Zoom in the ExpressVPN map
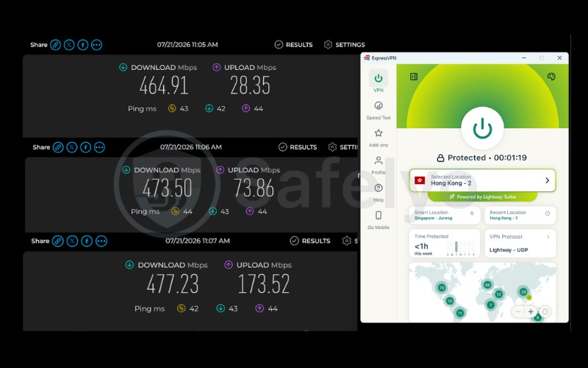Screen dimensions: 588x368 click(531, 311)
